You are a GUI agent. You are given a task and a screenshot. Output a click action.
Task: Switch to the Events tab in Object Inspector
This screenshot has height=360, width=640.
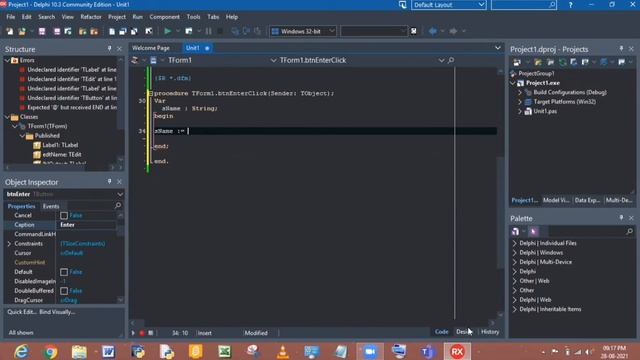pos(51,207)
